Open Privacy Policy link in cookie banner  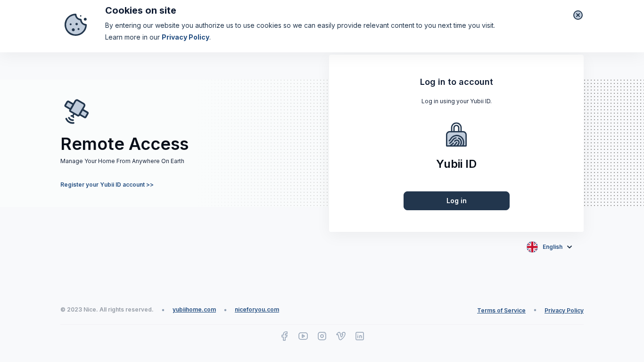click(x=185, y=37)
